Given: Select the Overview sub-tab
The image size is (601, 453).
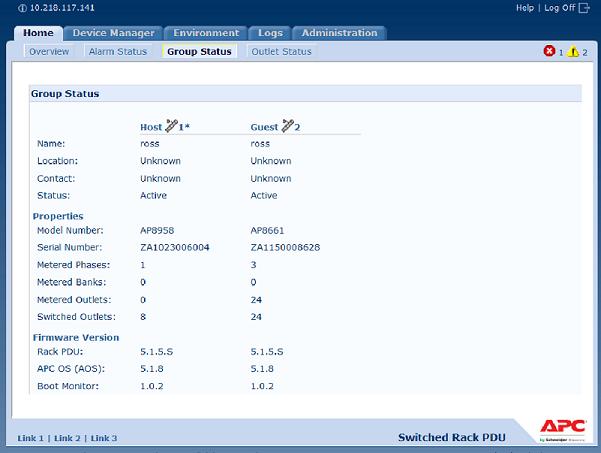Looking at the screenshot, I should tap(49, 51).
